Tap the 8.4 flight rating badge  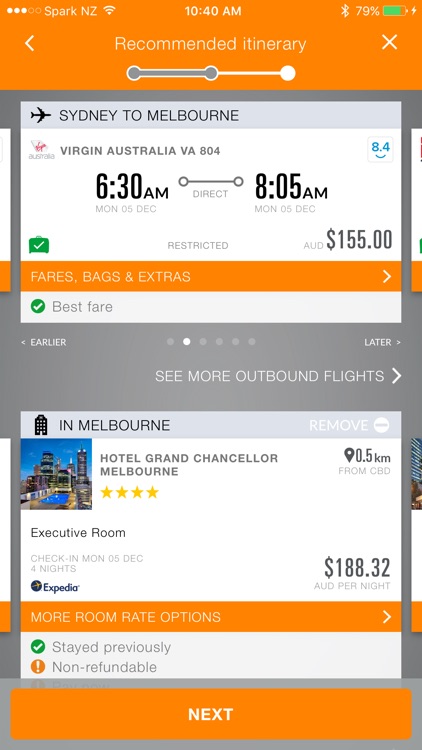[x=380, y=149]
